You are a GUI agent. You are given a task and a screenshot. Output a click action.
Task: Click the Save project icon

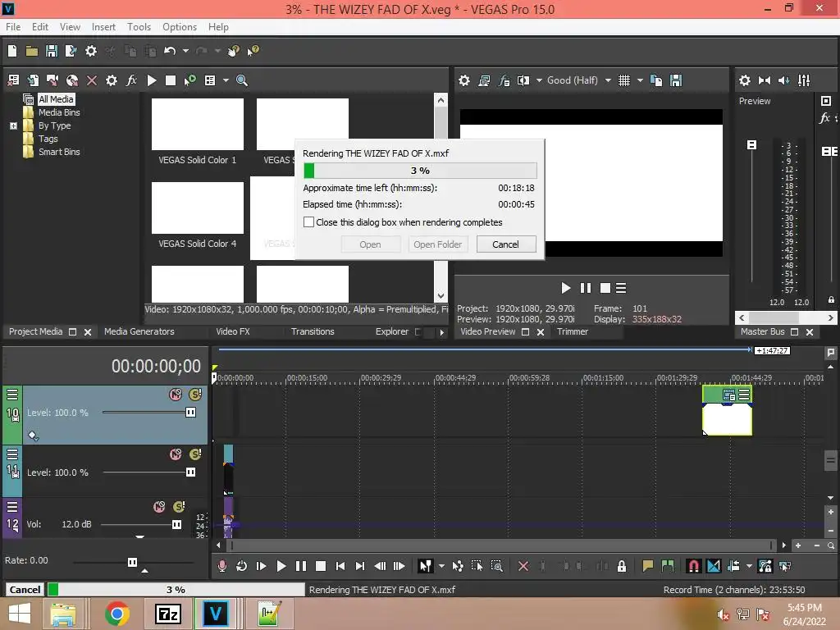click(52, 51)
